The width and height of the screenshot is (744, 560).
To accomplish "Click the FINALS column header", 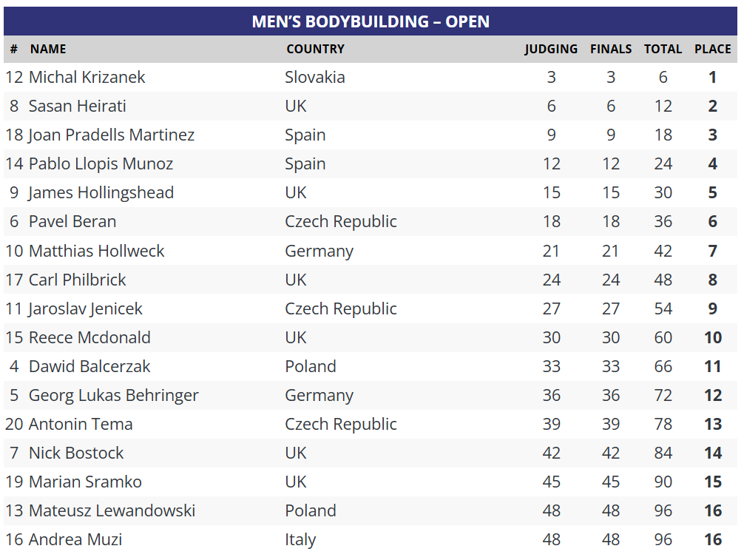I will coord(611,49).
